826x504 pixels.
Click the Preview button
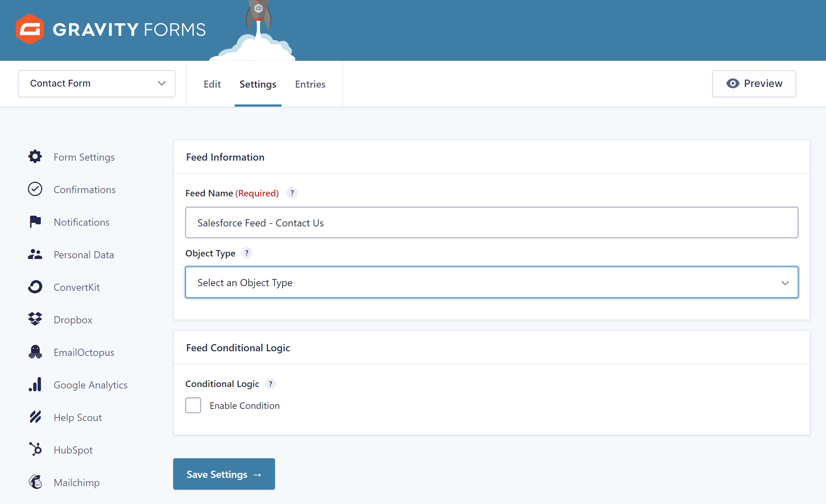point(754,83)
